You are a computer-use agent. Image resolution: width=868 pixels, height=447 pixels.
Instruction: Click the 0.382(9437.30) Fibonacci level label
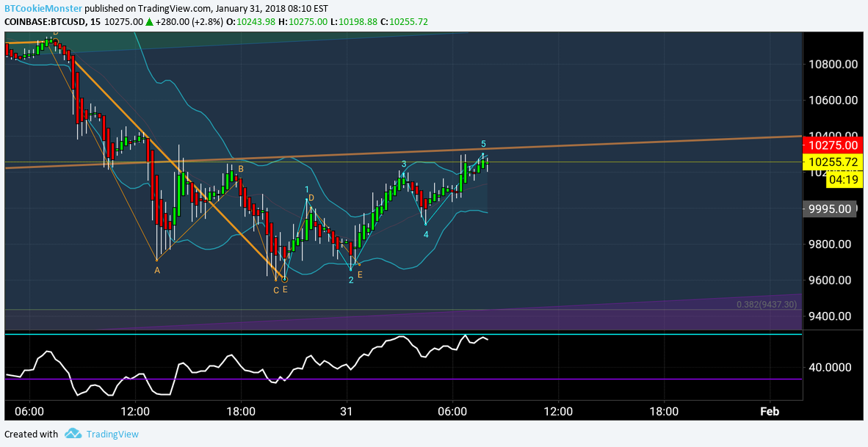pyautogui.click(x=767, y=305)
